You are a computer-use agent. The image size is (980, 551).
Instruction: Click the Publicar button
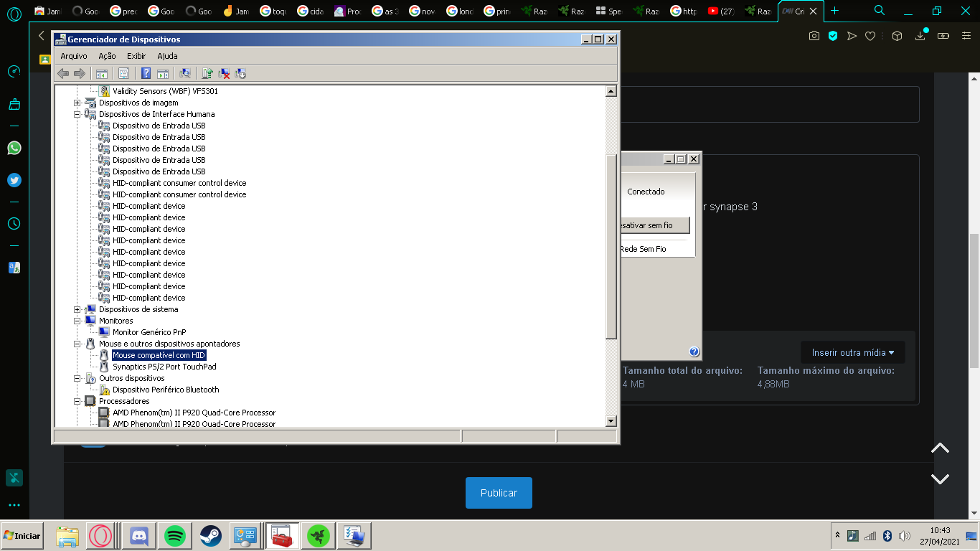pos(499,493)
